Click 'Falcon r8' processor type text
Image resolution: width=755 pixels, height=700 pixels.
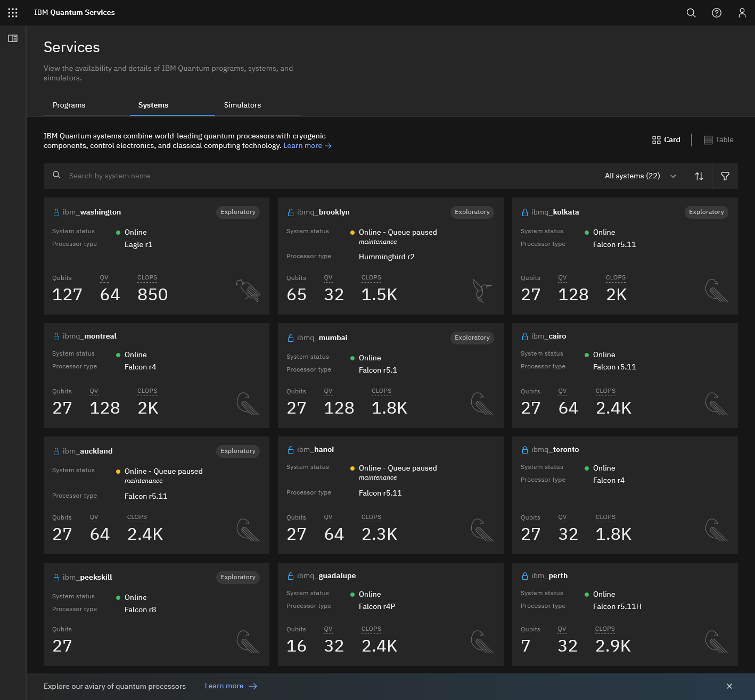click(141, 610)
